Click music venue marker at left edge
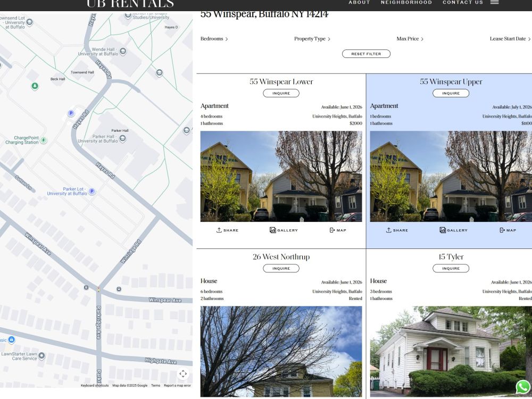This screenshot has width=532, height=399. [x=11, y=339]
